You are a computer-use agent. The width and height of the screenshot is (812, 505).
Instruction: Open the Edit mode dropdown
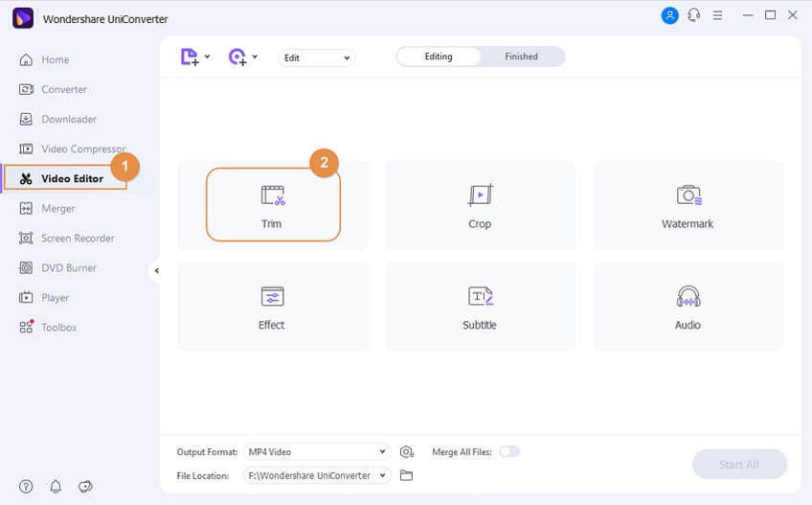click(317, 57)
